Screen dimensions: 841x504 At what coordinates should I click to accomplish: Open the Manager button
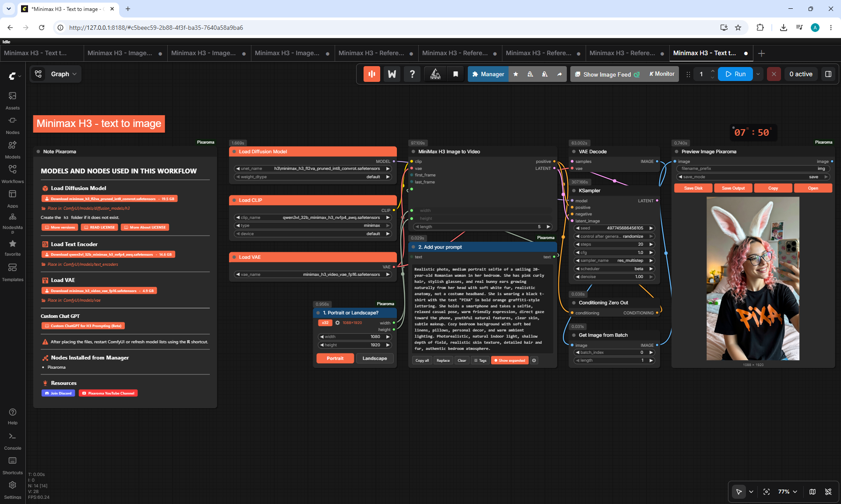(x=488, y=74)
